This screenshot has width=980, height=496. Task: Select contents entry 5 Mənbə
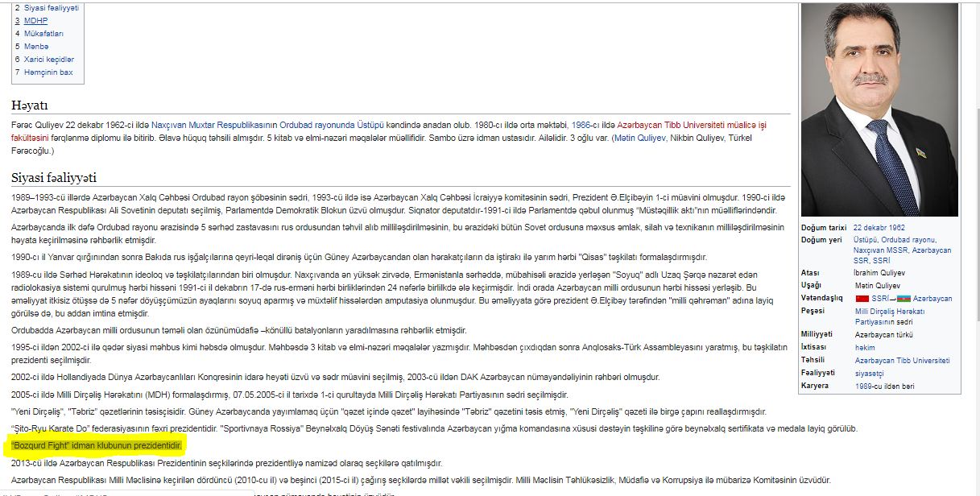[x=31, y=46]
